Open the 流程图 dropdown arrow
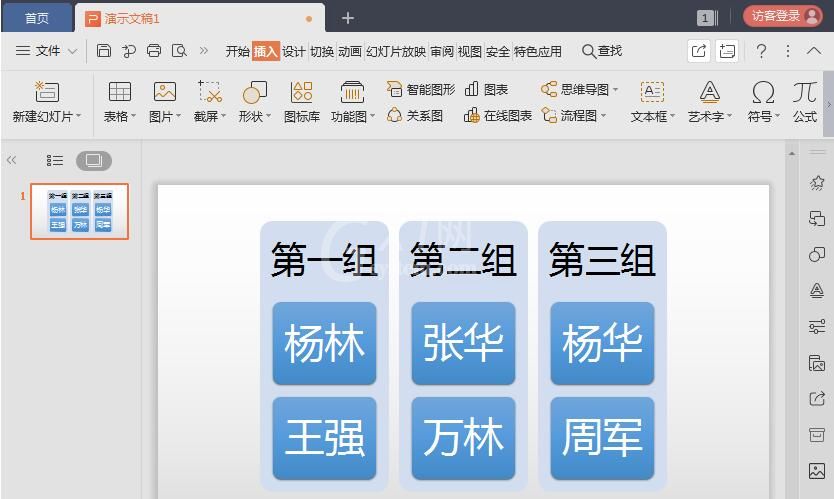 [x=603, y=115]
